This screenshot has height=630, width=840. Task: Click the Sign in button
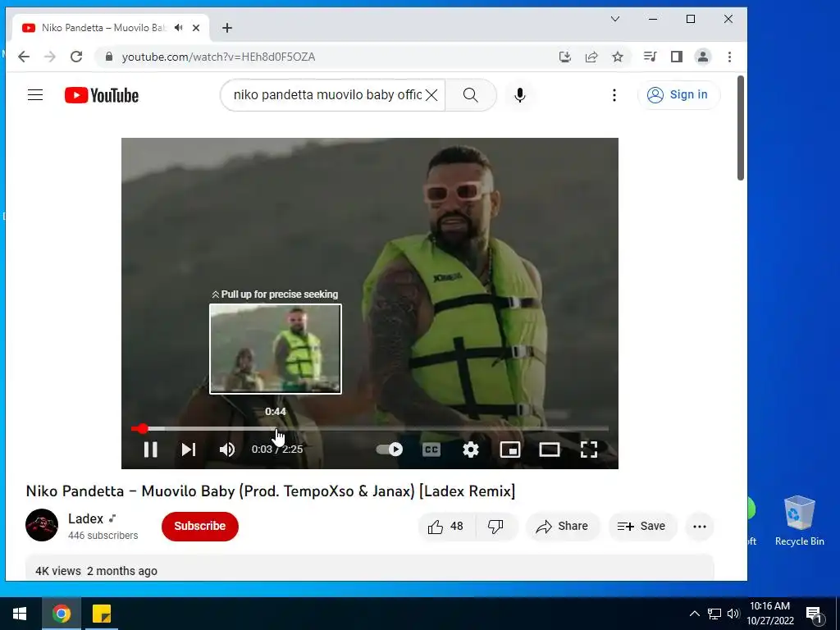pyautogui.click(x=678, y=95)
